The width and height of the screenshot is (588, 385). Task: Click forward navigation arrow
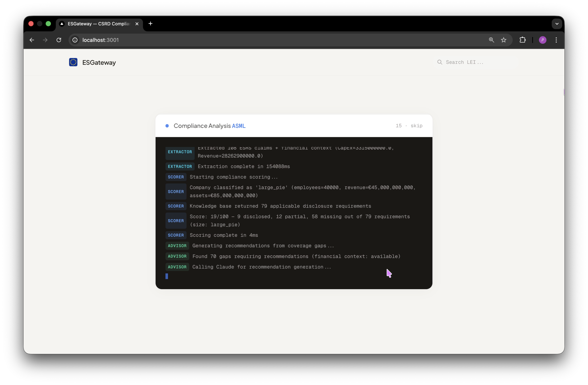coord(45,40)
